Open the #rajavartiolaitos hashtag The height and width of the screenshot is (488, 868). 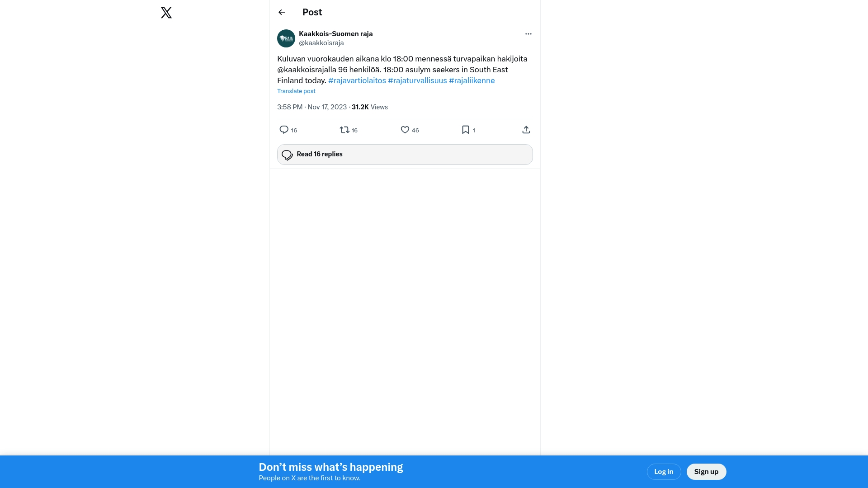(x=357, y=80)
